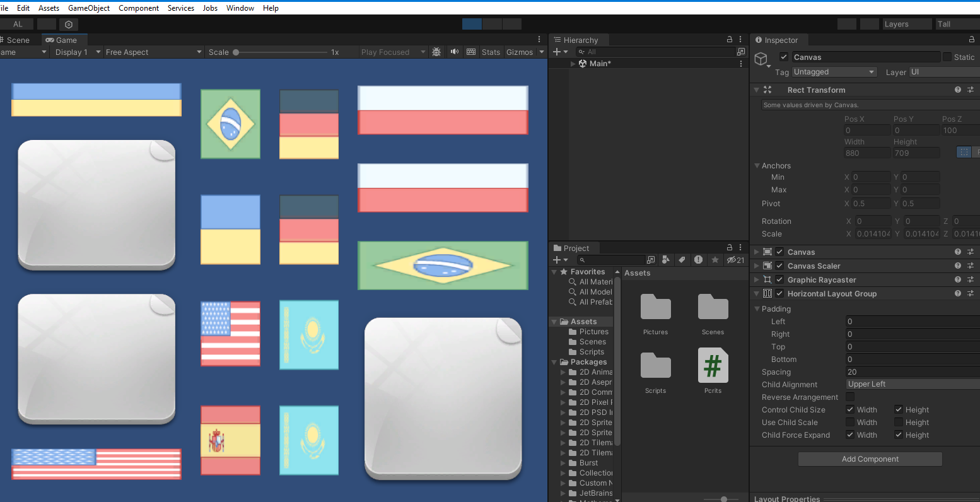Open Horizontal Layout Group preset sliders icon
Image resolution: width=980 pixels, height=502 pixels.
click(971, 293)
